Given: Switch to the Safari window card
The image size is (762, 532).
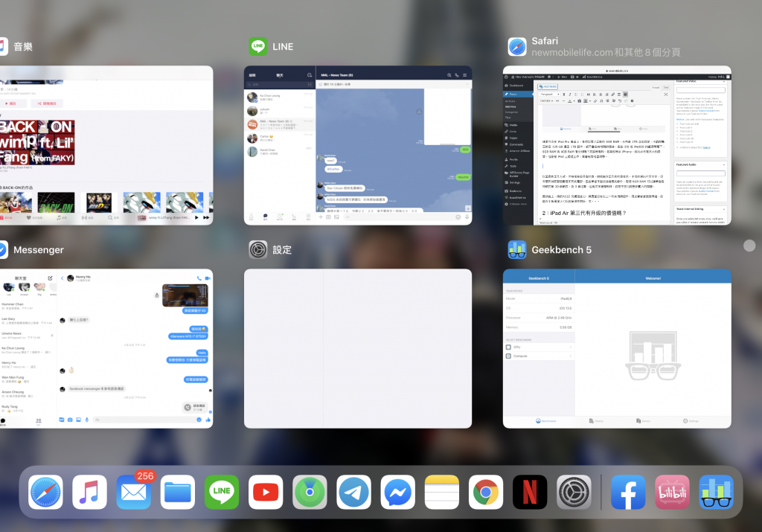Looking at the screenshot, I should pos(617,145).
